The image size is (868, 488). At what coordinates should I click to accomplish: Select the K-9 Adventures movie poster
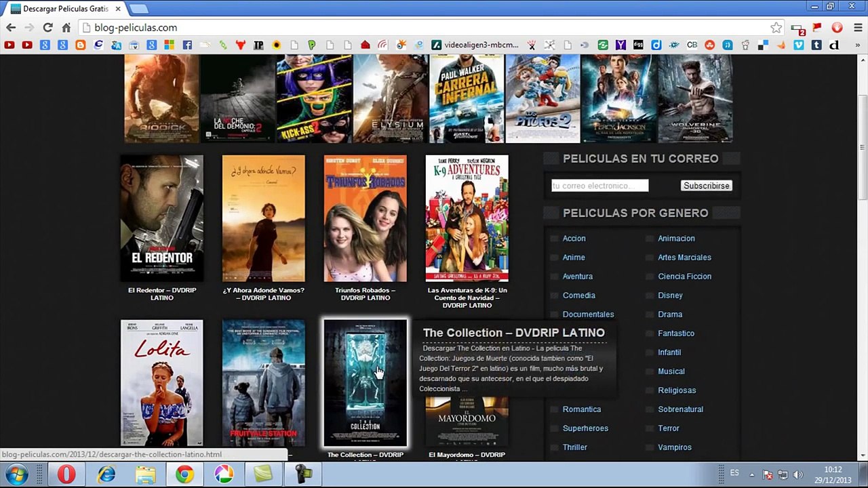pyautogui.click(x=467, y=218)
